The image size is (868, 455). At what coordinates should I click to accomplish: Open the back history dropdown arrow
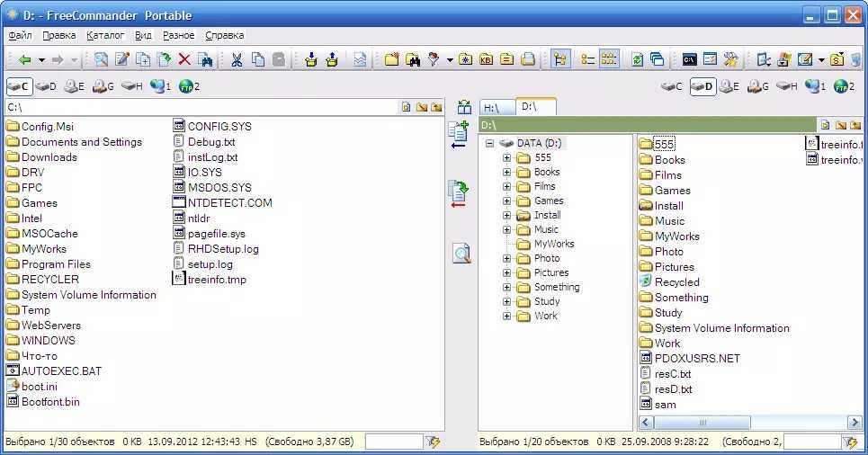pyautogui.click(x=41, y=60)
